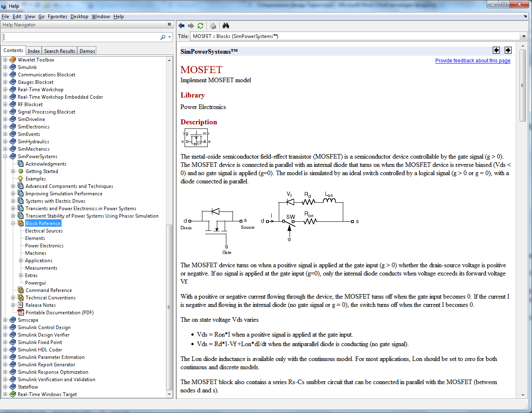The image size is (532, 413).
Task: Select Measurements in the tree
Action: (x=41, y=268)
